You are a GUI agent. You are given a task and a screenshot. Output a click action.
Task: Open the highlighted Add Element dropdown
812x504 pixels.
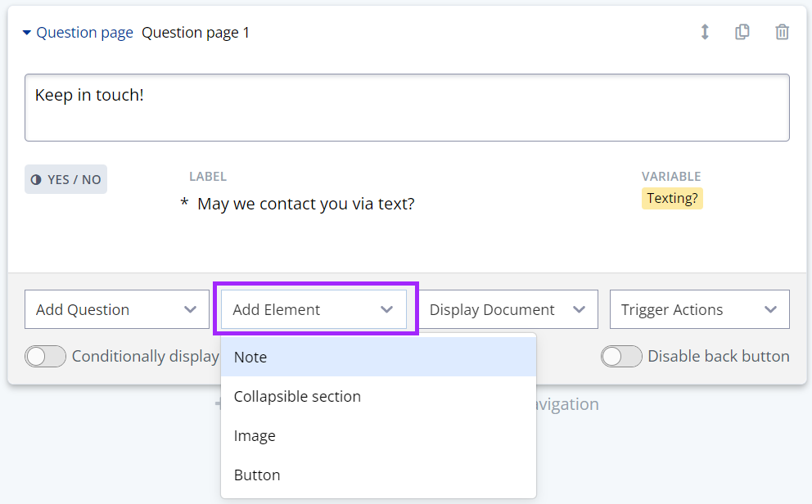click(314, 309)
